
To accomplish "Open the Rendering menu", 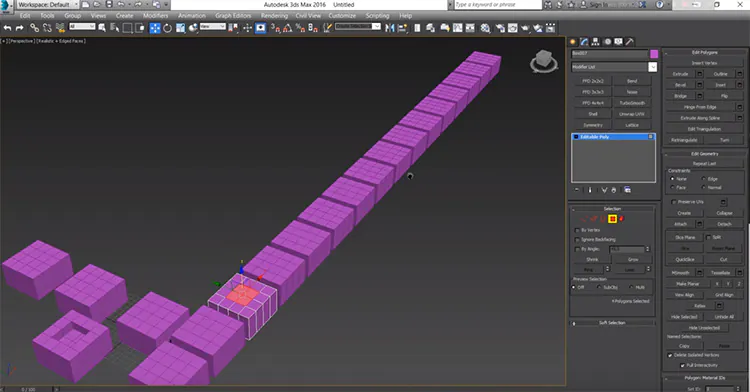I will coord(274,16).
